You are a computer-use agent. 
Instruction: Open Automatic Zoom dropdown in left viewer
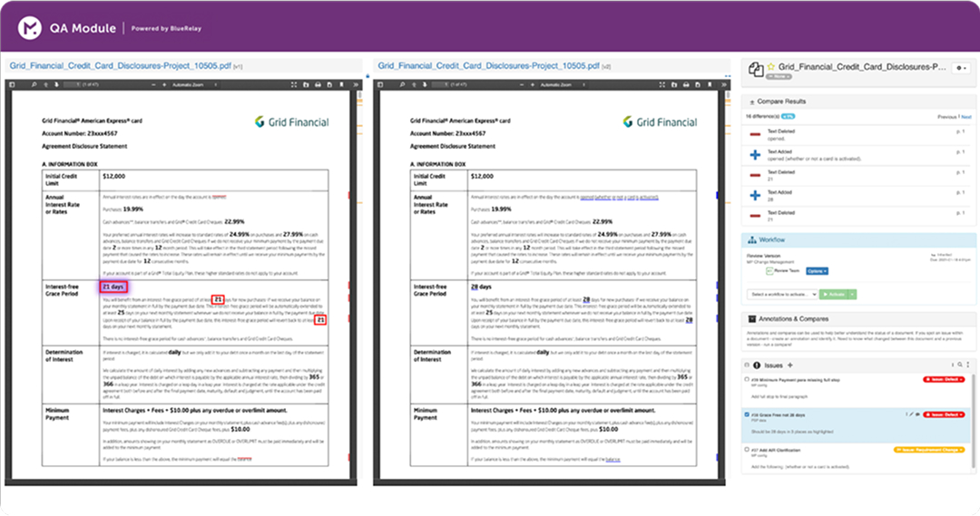[x=194, y=84]
